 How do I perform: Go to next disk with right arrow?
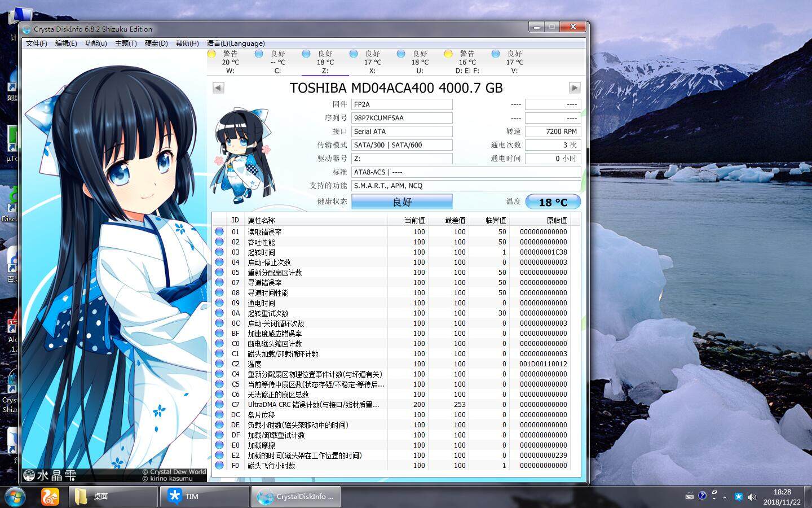click(x=575, y=87)
